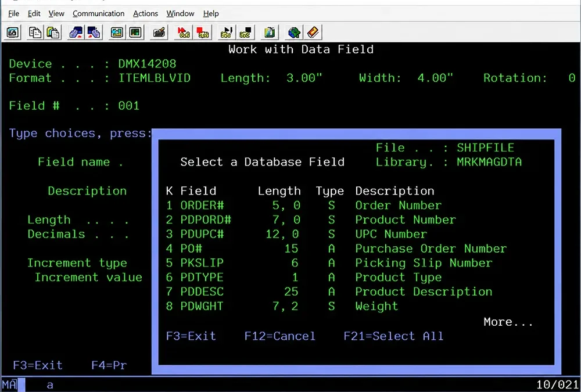
Task: Open the Communication menu
Action: [x=99, y=14]
